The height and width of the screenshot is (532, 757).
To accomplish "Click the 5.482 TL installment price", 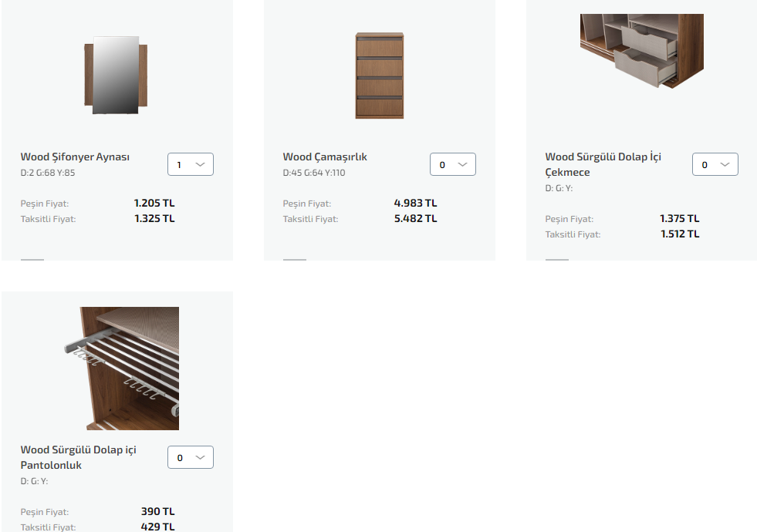I will [x=416, y=218].
